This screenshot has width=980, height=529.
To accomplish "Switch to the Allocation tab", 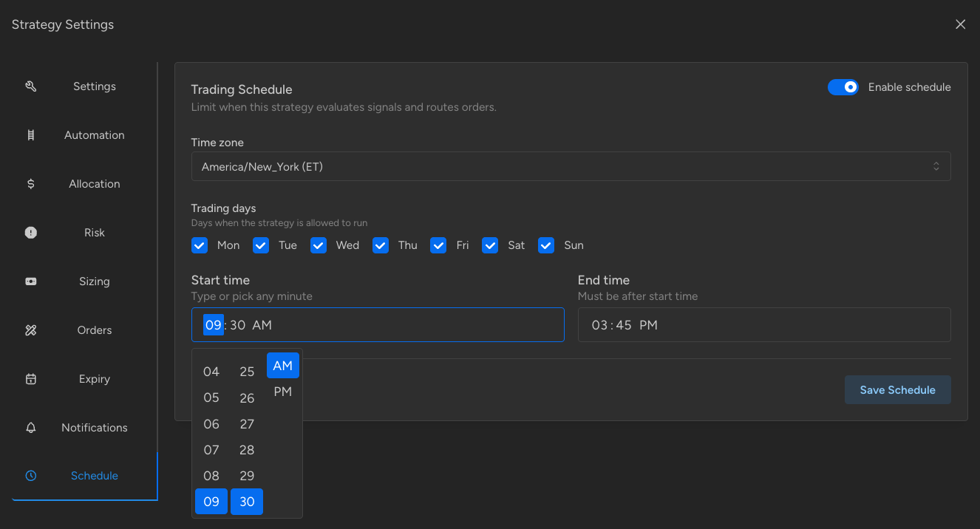I will [x=84, y=184].
